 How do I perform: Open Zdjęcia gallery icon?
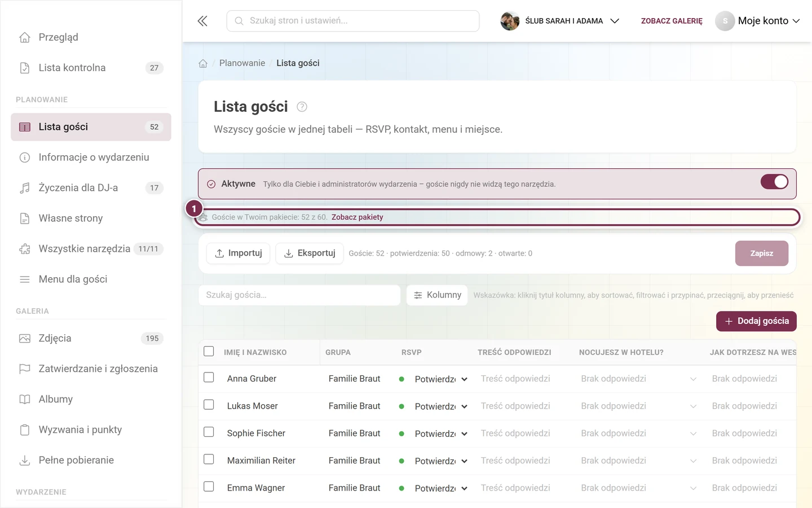(25, 338)
